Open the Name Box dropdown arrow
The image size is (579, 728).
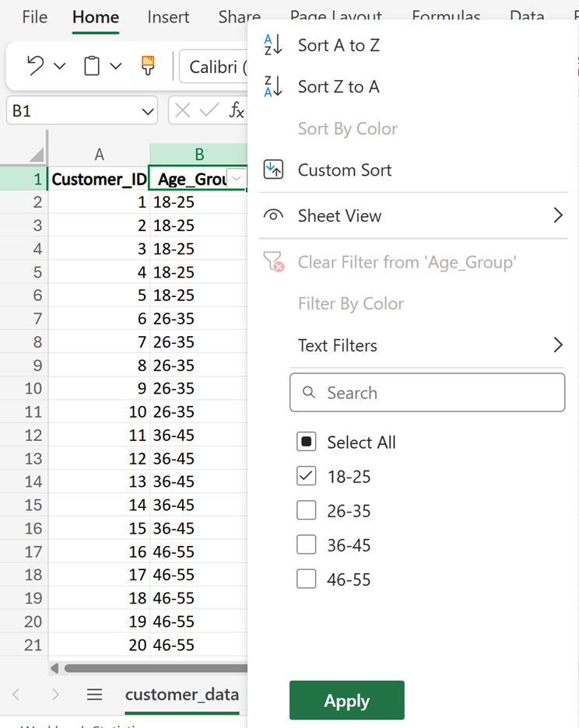(148, 111)
